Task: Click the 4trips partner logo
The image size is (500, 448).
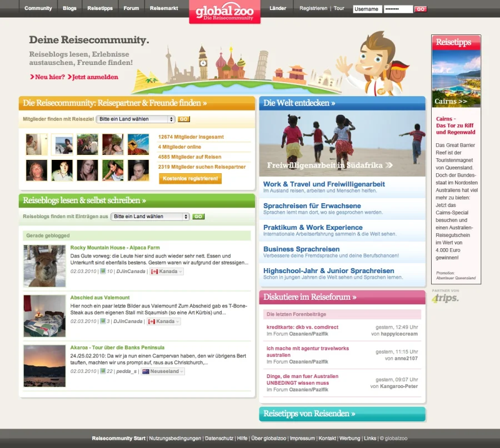Action: point(446,298)
